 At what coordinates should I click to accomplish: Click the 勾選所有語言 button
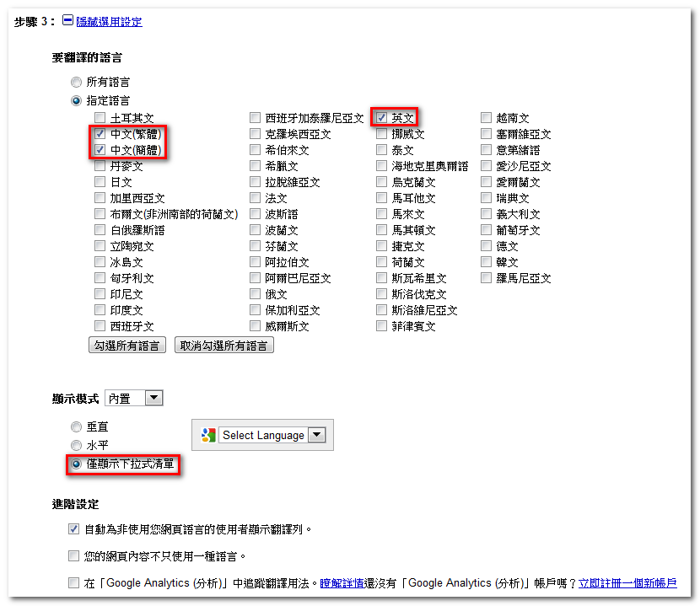127,346
